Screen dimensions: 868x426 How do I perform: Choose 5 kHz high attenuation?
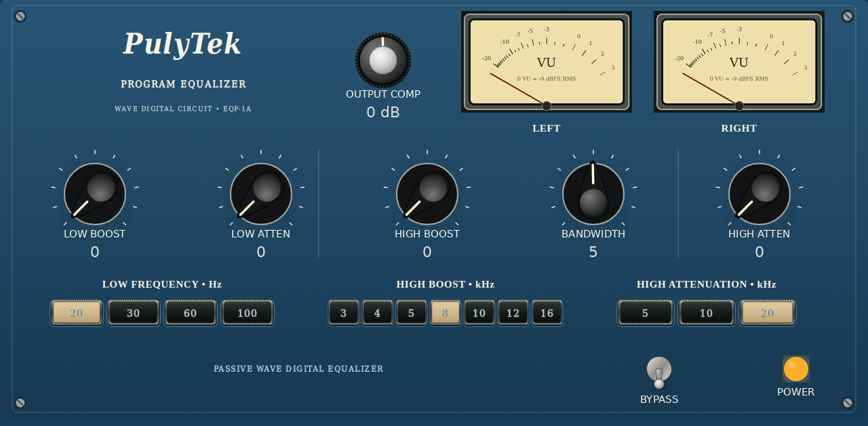pyautogui.click(x=646, y=313)
